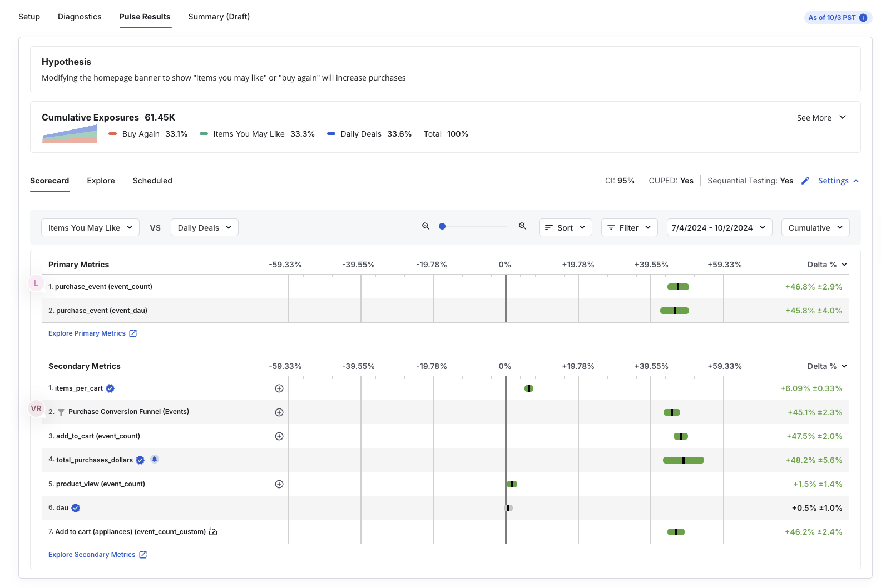Switch to the Setup tab
The height and width of the screenshot is (588, 881).
(29, 17)
